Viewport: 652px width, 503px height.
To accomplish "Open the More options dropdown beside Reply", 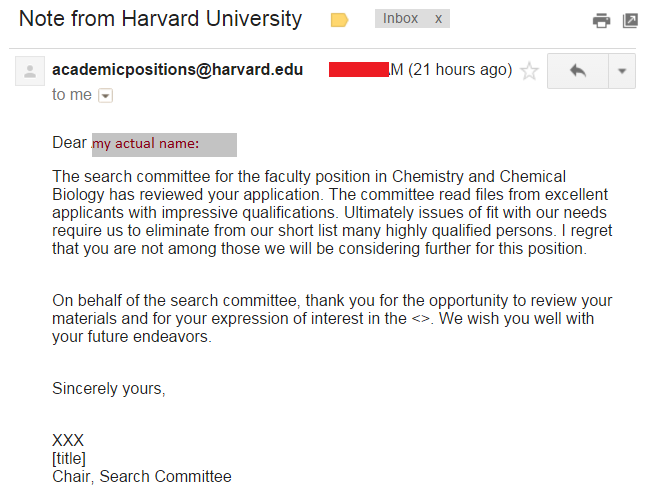I will (622, 71).
